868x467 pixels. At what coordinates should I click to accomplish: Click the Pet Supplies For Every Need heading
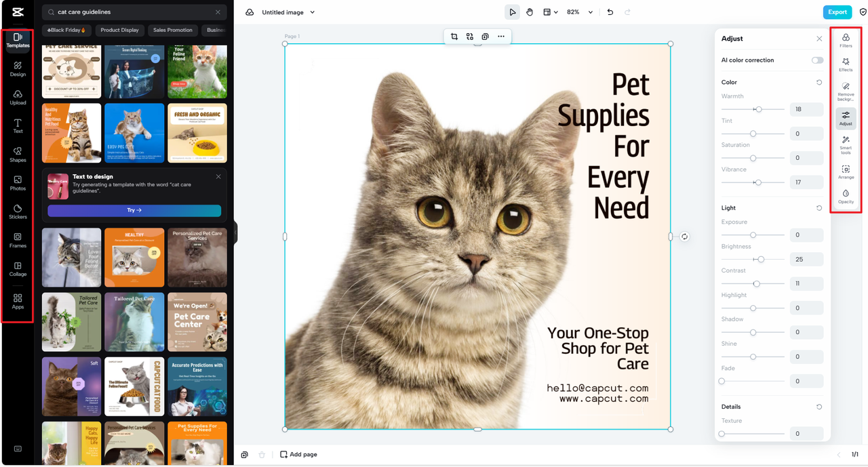[604, 146]
